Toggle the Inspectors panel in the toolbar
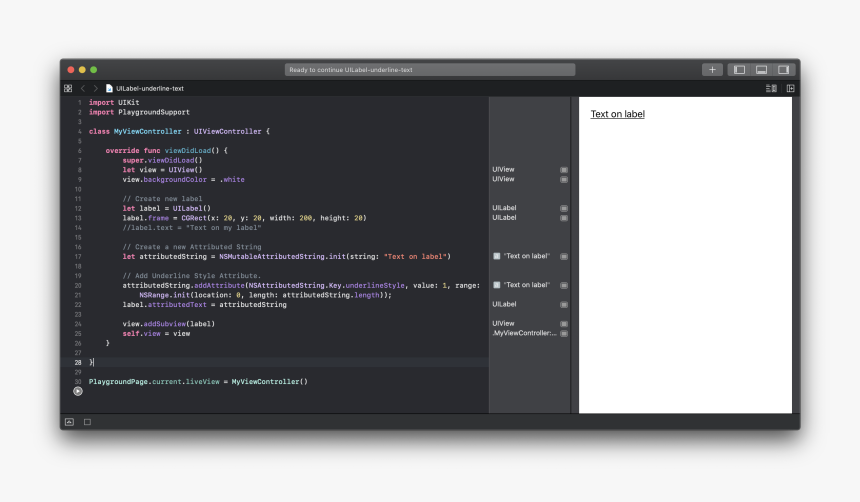Image resolution: width=860 pixels, height=502 pixels. 783,70
